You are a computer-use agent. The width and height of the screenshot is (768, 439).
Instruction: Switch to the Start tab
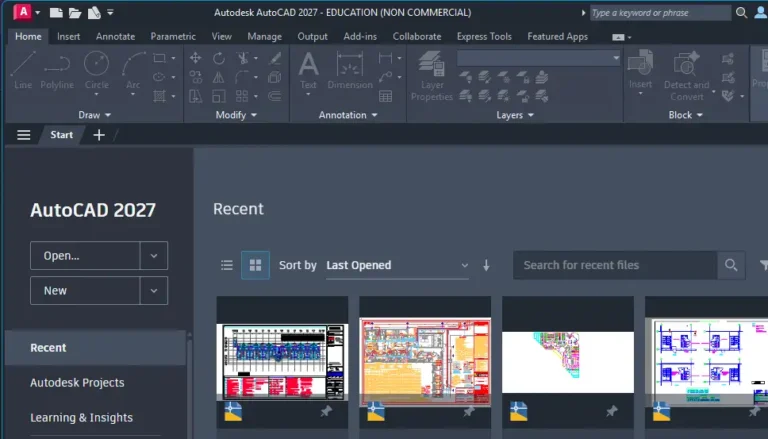point(61,135)
